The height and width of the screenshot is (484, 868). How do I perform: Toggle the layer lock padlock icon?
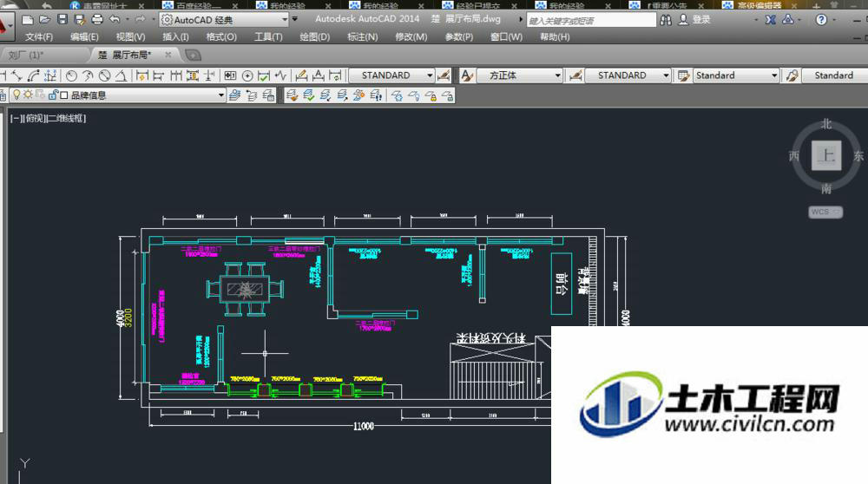pos(53,95)
